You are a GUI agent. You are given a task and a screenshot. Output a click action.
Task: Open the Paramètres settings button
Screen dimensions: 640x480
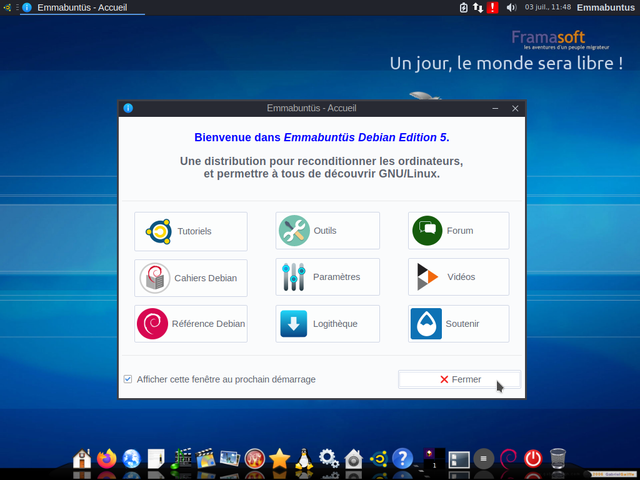point(327,277)
